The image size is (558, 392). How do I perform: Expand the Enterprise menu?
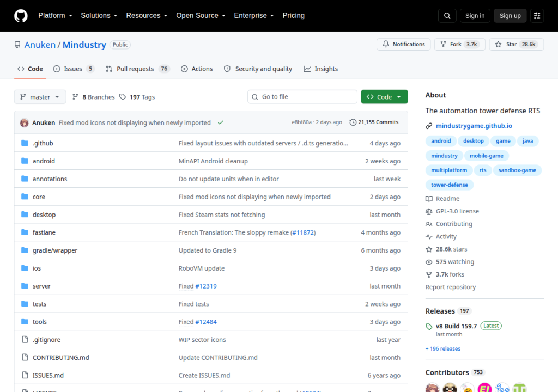tap(254, 16)
